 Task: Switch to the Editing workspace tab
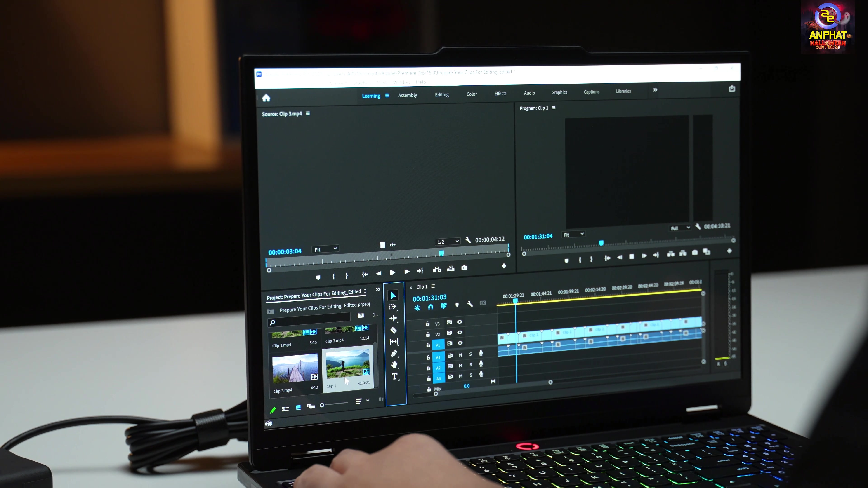(x=441, y=95)
